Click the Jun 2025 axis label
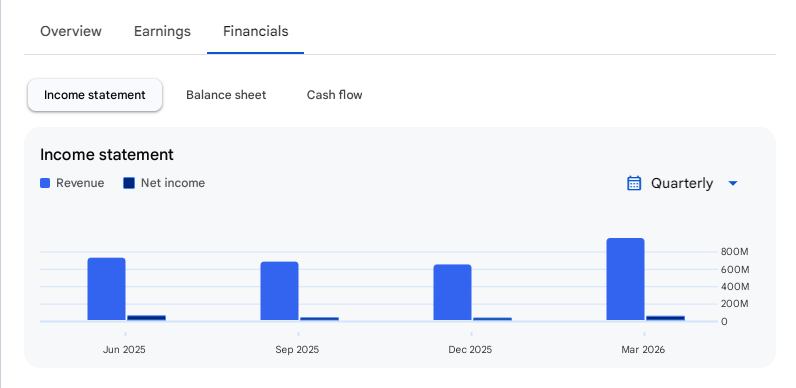796x388 pixels. [x=124, y=350]
